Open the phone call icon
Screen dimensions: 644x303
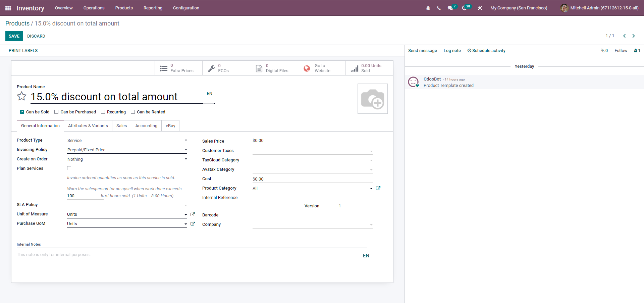point(439,8)
